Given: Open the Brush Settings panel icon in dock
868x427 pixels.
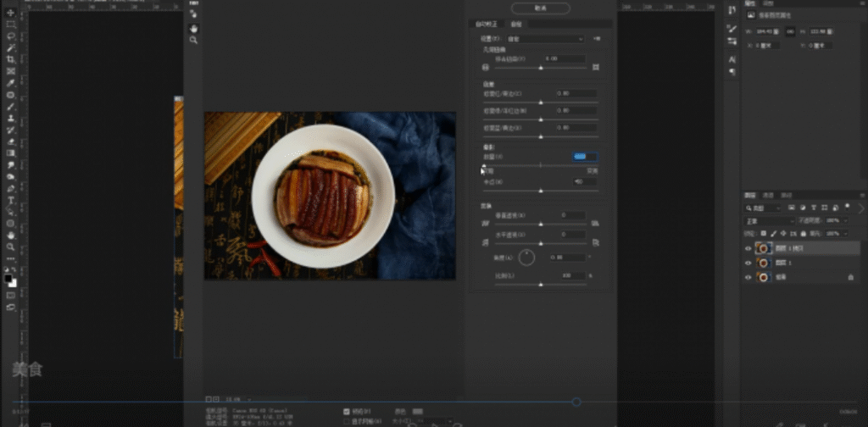Looking at the screenshot, I should coord(732,29).
